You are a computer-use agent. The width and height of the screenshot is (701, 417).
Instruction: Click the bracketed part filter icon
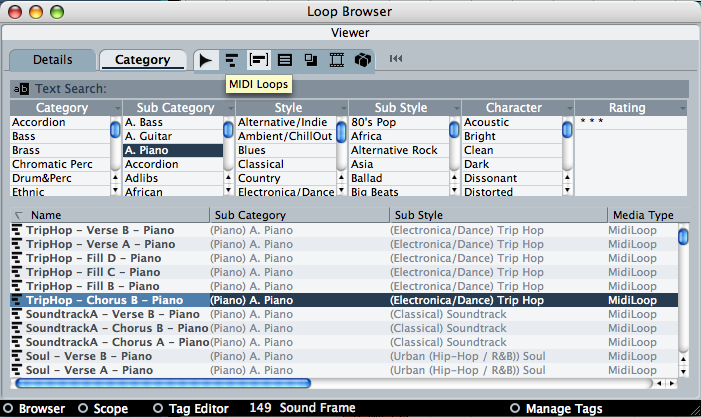pos(258,60)
